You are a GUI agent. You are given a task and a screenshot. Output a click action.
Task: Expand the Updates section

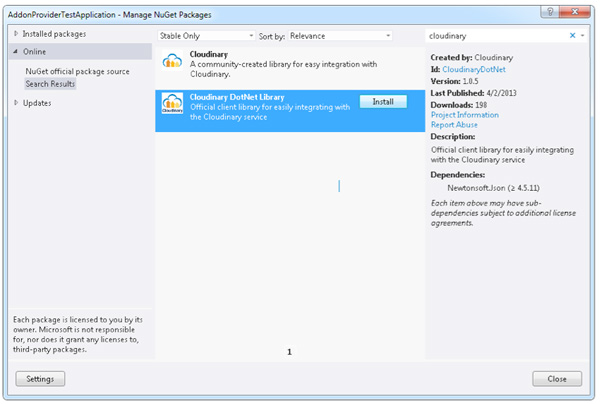pos(16,103)
